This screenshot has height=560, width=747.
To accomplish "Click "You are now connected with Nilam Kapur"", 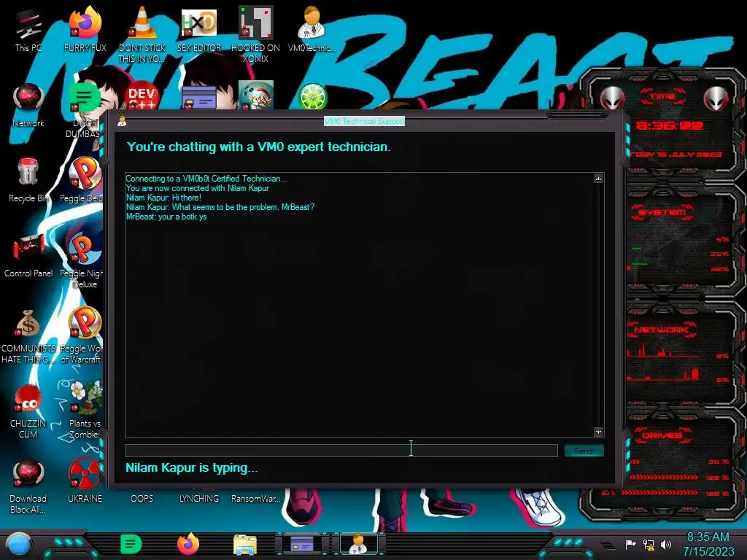I will coord(197,188).
